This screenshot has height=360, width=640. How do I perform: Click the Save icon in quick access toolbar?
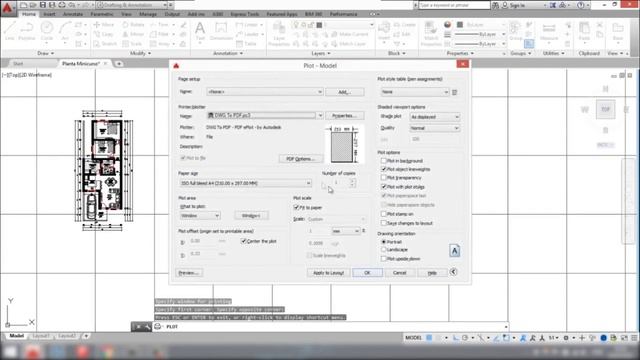point(42,5)
